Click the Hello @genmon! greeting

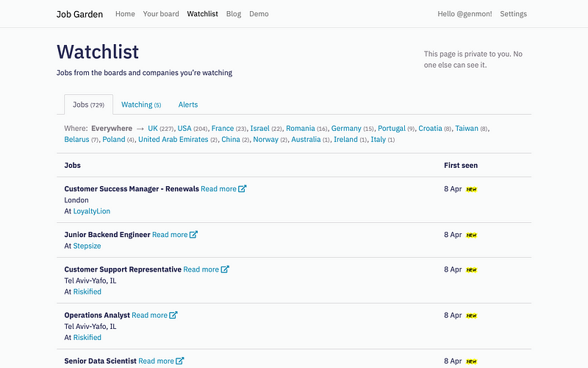coord(465,14)
